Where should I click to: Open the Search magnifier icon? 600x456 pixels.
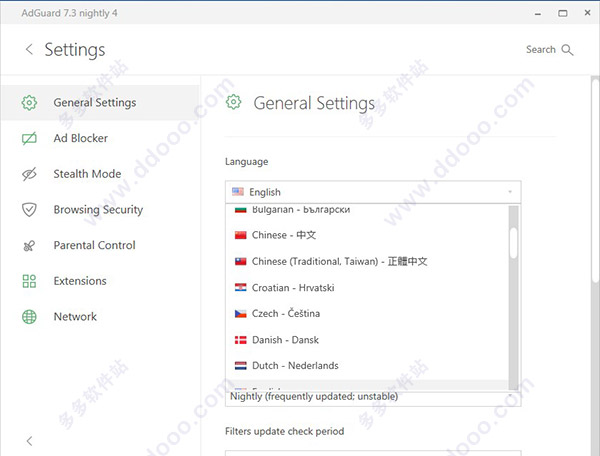567,50
